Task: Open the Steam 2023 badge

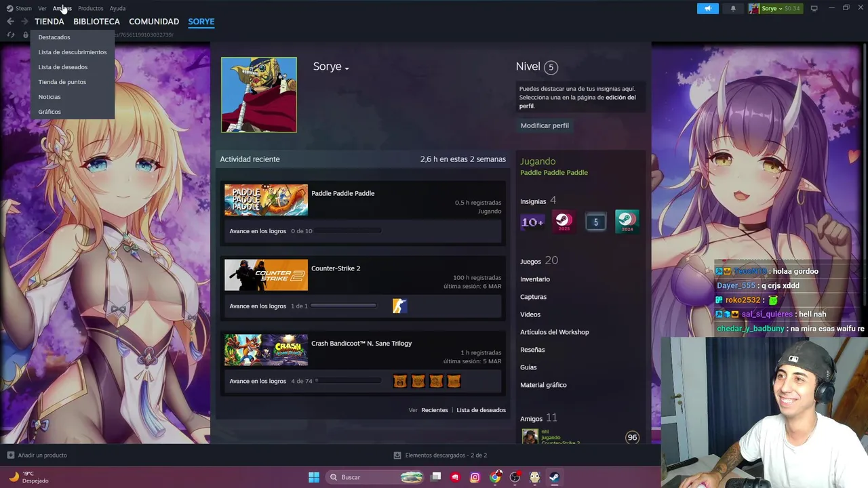Action: pyautogui.click(x=564, y=222)
